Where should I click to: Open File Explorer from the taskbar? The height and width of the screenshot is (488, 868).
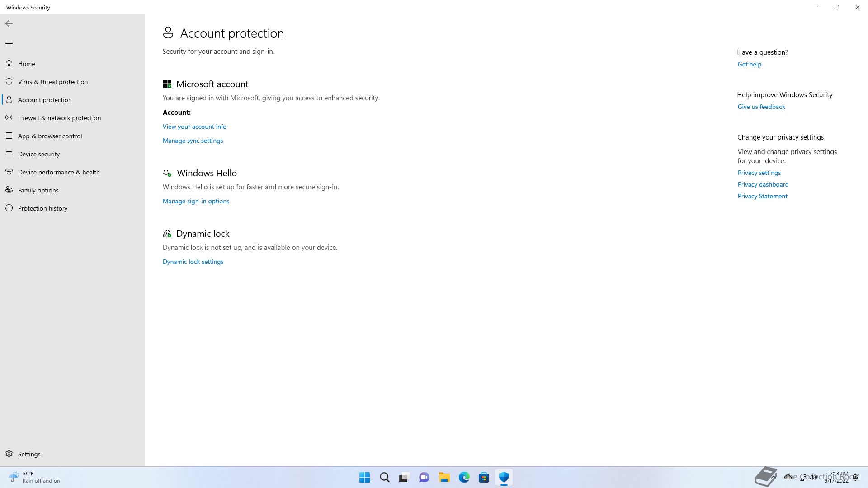tap(444, 477)
